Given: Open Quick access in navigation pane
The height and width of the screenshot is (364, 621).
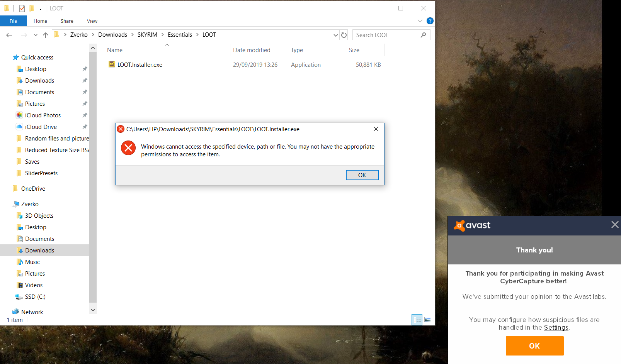Looking at the screenshot, I should 37,58.
